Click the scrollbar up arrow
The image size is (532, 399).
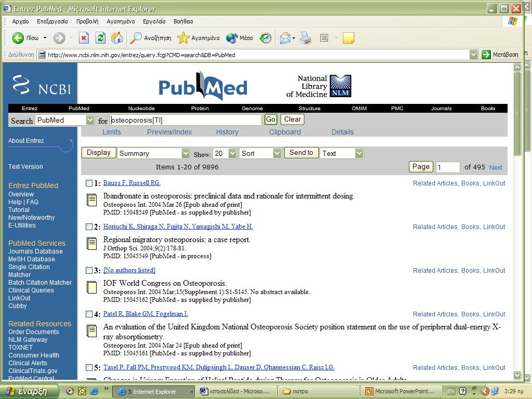[517, 67]
